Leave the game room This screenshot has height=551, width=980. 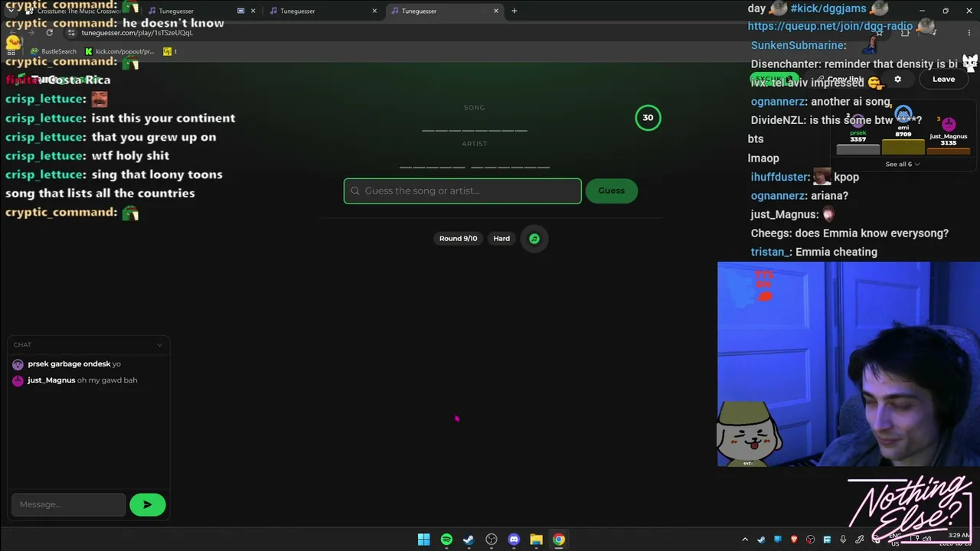coord(943,79)
